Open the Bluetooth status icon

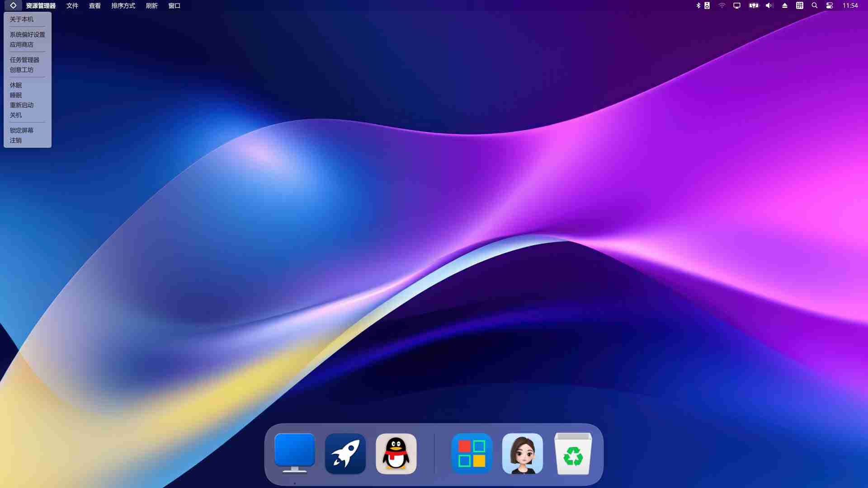click(698, 6)
